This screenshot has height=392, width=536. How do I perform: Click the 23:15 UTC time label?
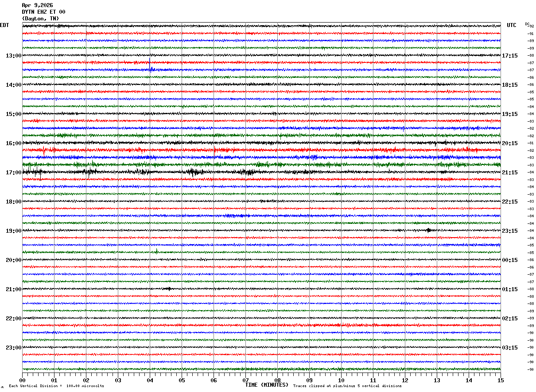click(510, 231)
